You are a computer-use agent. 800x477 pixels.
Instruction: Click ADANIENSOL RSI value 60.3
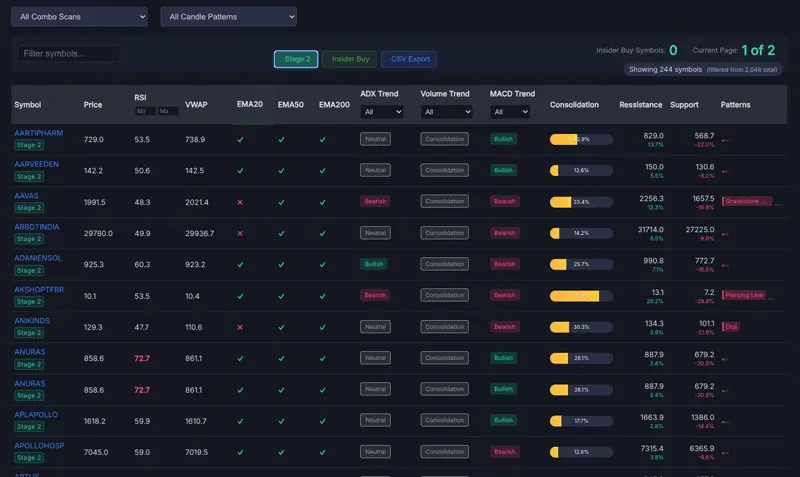142,265
